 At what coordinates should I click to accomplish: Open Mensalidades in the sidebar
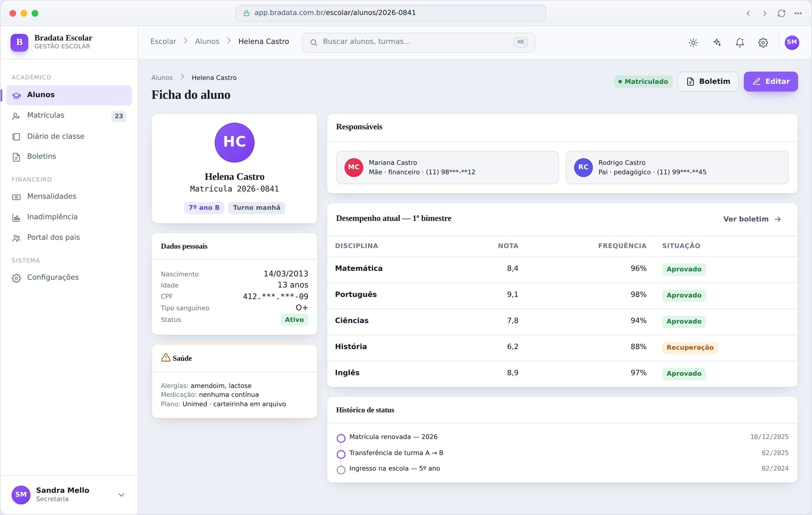(69, 196)
